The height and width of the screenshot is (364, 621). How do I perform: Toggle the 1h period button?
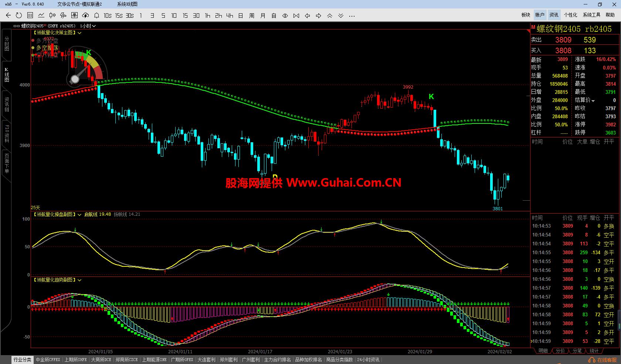[207, 16]
